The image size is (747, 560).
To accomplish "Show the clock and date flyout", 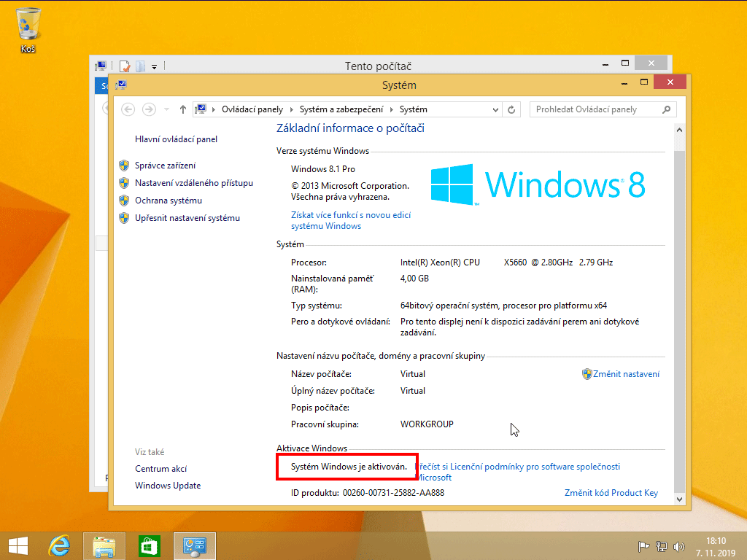I will click(716, 547).
